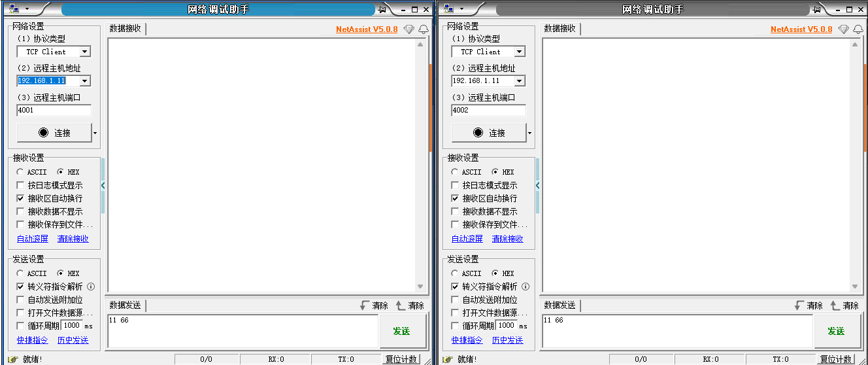Enable 接收数据不显示 in port 4001 window
This screenshot has height=365, width=868.
tap(21, 211)
